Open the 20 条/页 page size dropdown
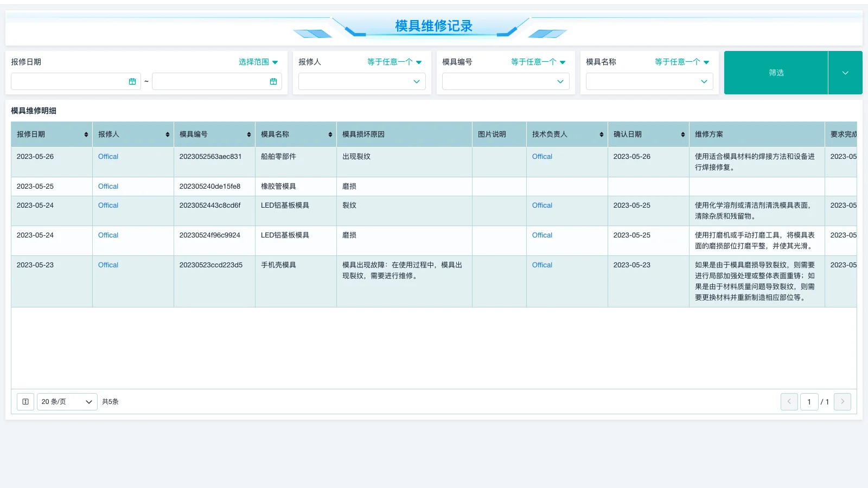The height and width of the screenshot is (488, 868). [67, 402]
